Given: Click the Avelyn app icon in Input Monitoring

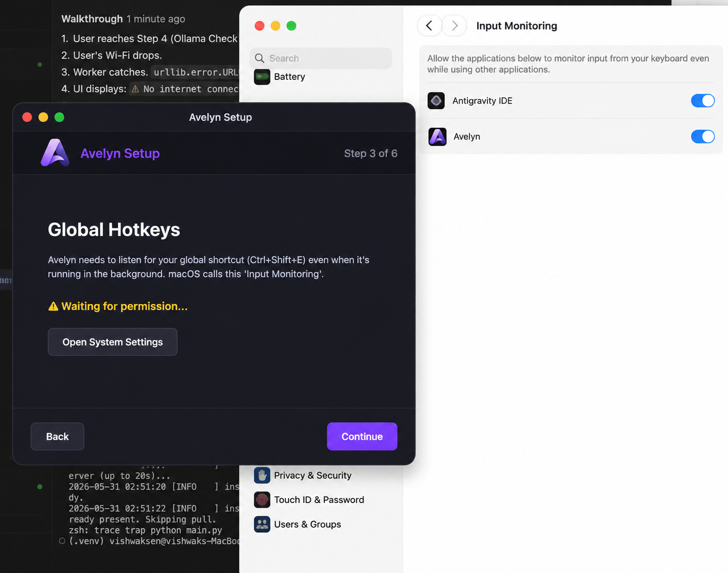Looking at the screenshot, I should coord(438,136).
